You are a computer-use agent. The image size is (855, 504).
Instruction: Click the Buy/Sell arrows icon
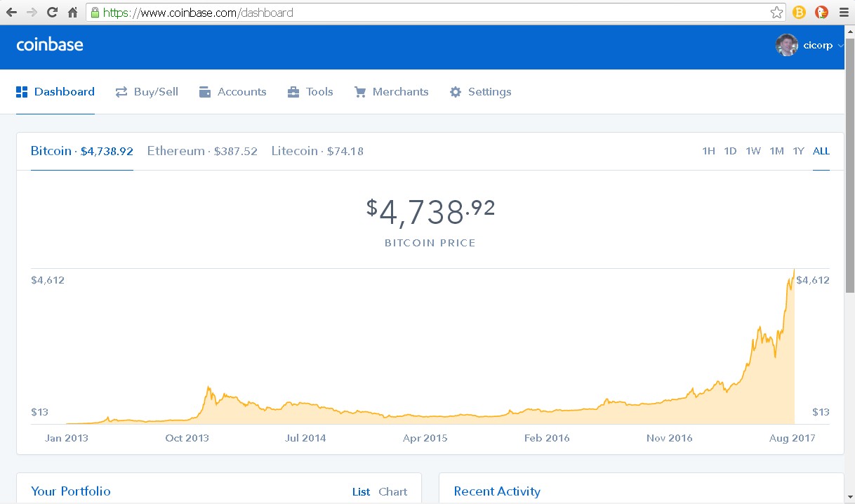tap(121, 92)
